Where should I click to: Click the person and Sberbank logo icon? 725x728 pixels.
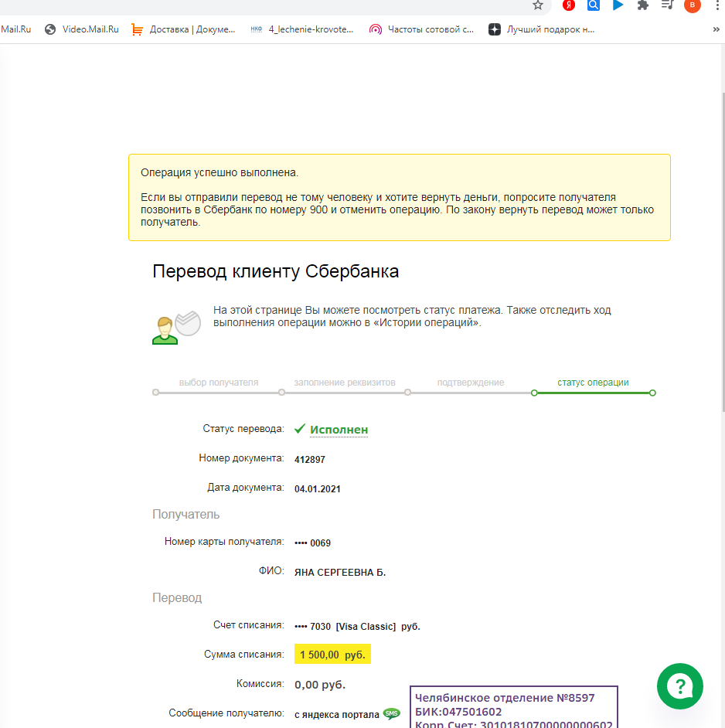176,328
